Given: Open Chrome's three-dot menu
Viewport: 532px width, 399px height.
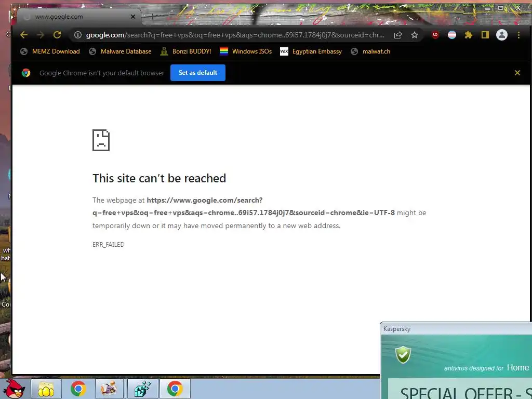Looking at the screenshot, I should pyautogui.click(x=518, y=35).
